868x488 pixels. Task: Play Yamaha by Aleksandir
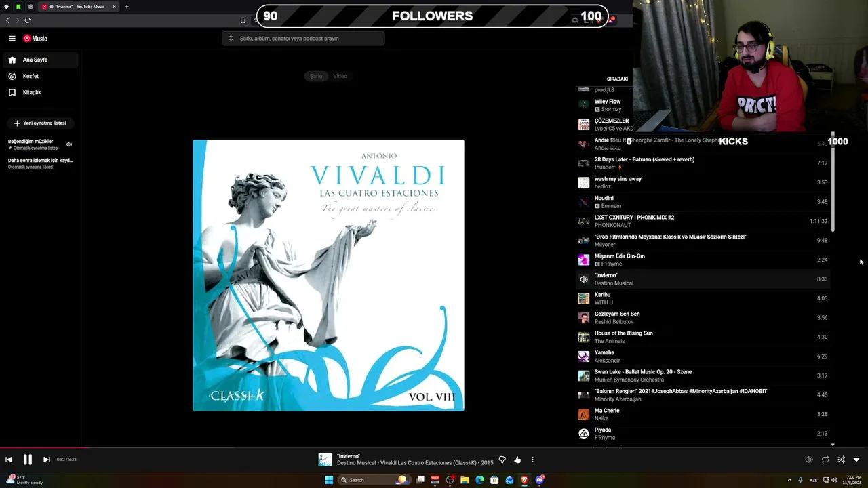703,357
